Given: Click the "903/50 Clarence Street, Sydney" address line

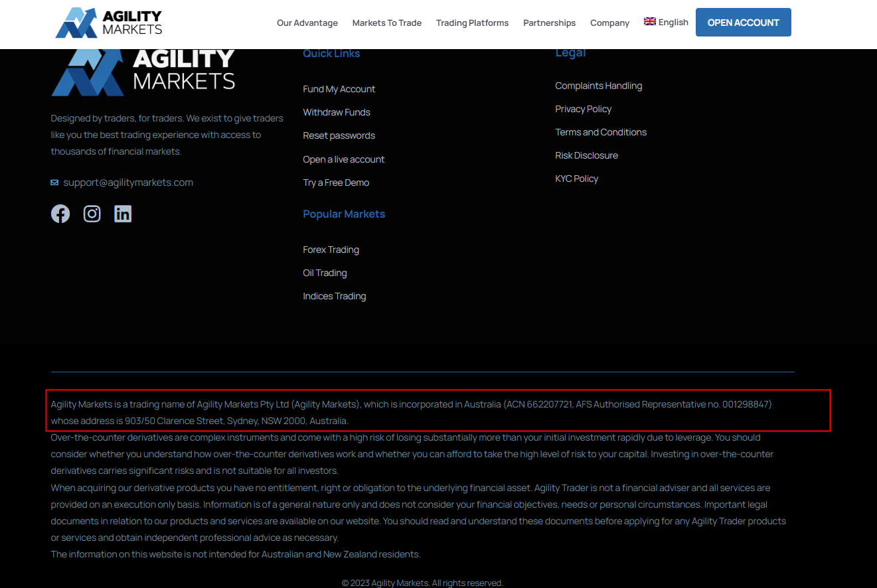Looking at the screenshot, I should (x=200, y=421).
